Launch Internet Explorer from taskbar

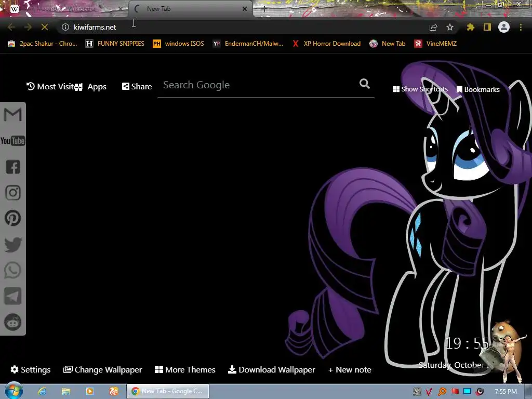42,391
